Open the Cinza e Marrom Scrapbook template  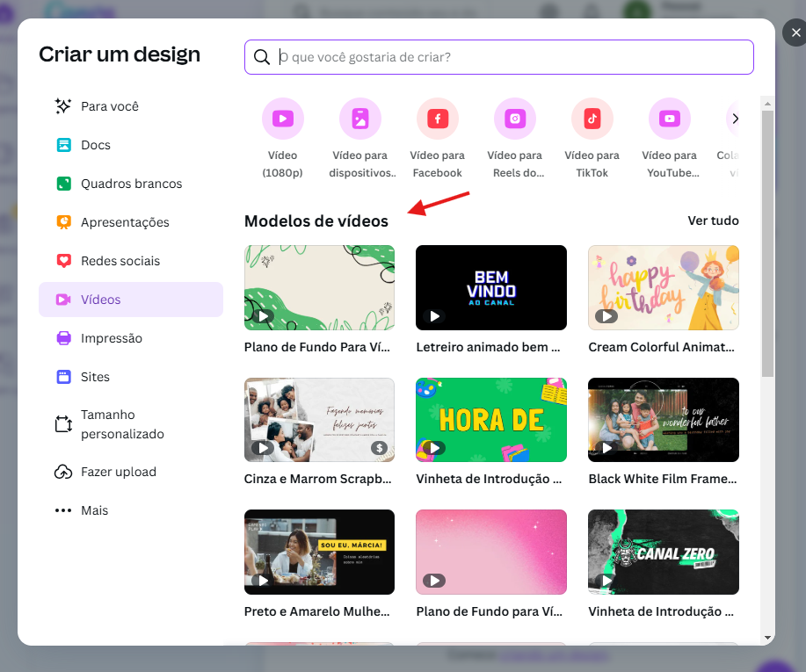click(x=319, y=420)
